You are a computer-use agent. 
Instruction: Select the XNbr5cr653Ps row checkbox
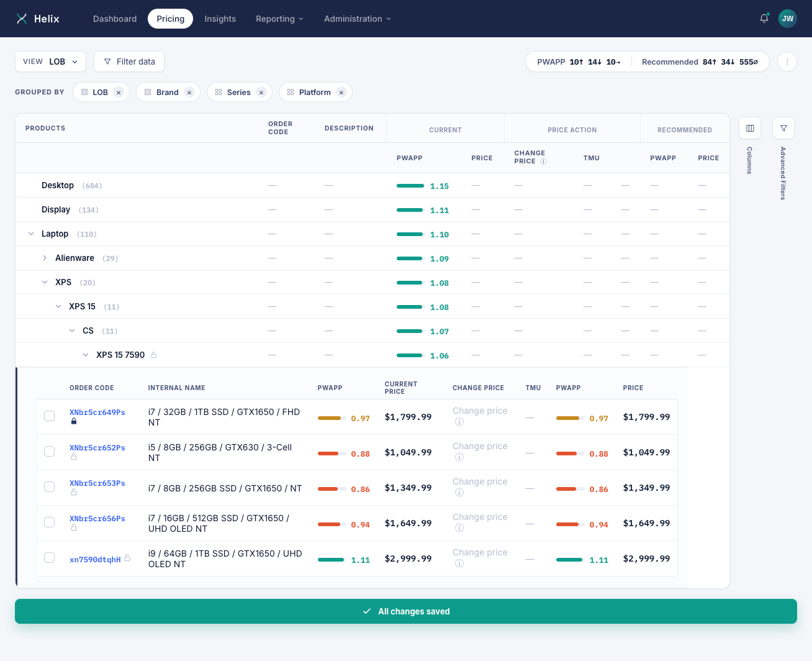click(50, 487)
